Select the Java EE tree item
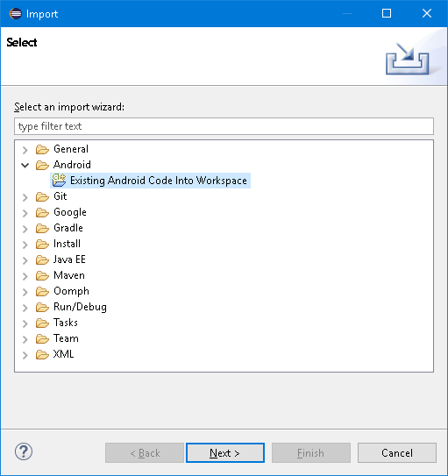 (x=69, y=259)
